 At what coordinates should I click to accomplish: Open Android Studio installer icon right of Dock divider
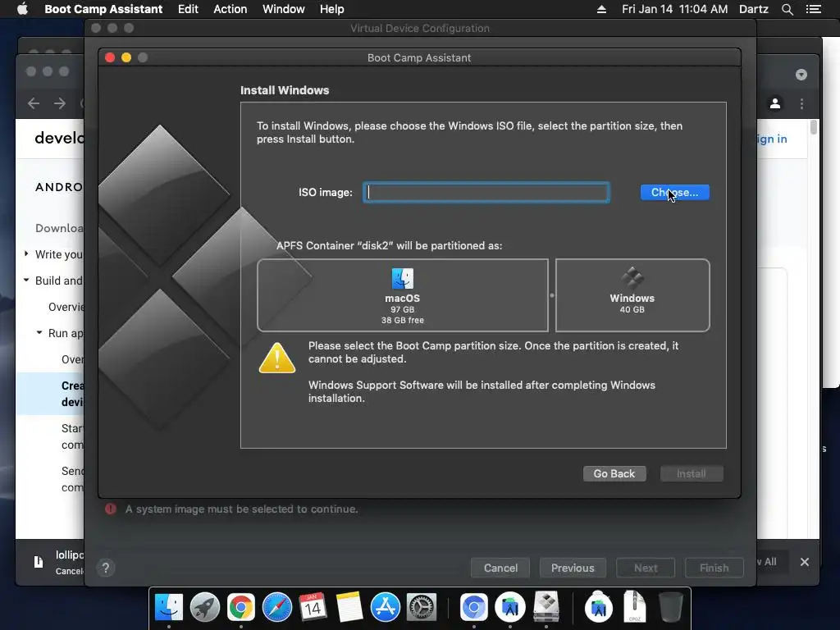pyautogui.click(x=598, y=608)
